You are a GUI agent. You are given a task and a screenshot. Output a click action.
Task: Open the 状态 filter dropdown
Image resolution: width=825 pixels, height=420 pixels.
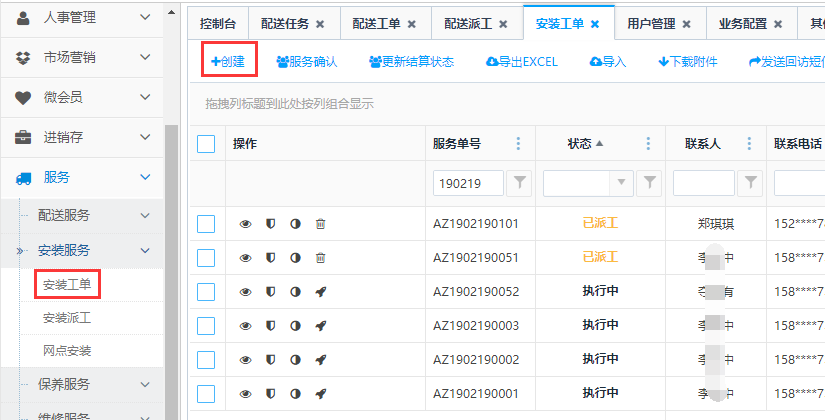coord(623,183)
